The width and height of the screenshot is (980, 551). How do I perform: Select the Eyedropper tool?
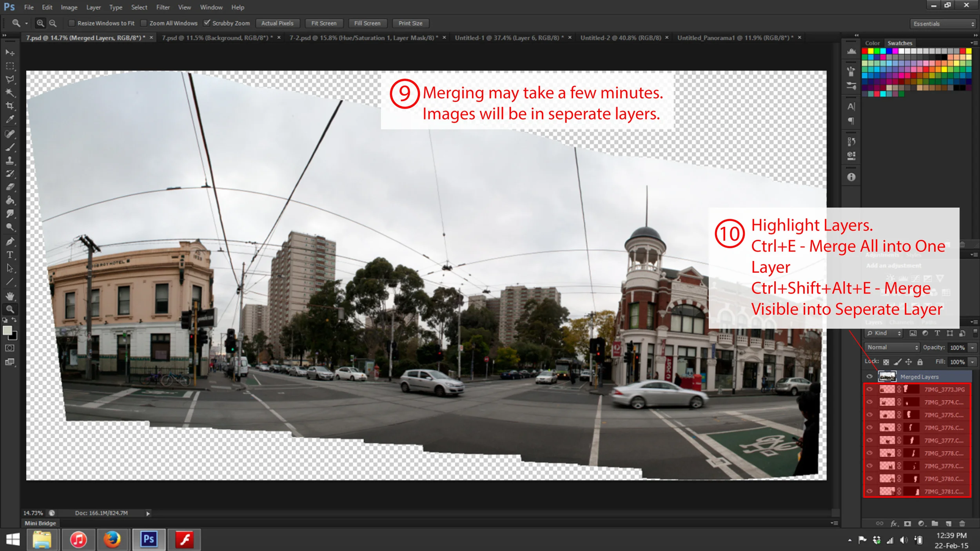tap(10, 120)
